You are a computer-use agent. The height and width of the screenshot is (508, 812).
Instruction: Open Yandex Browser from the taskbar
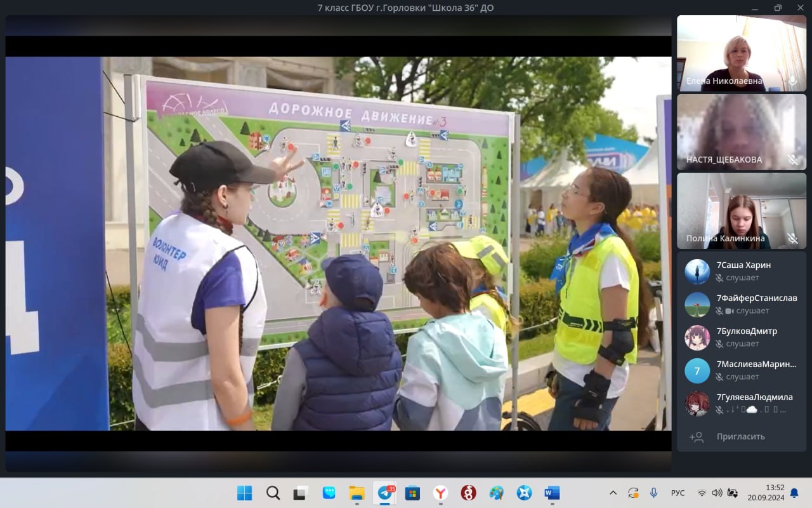click(x=441, y=493)
